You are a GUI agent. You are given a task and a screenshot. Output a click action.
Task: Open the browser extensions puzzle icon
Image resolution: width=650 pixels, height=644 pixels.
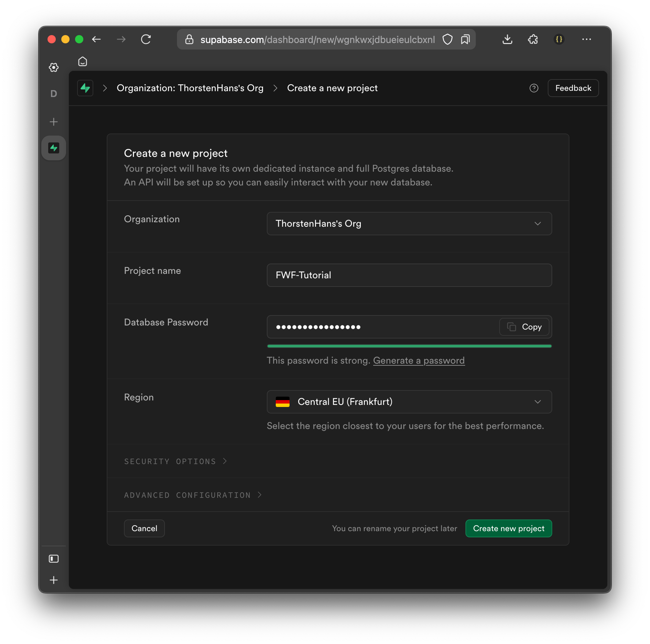tap(533, 39)
